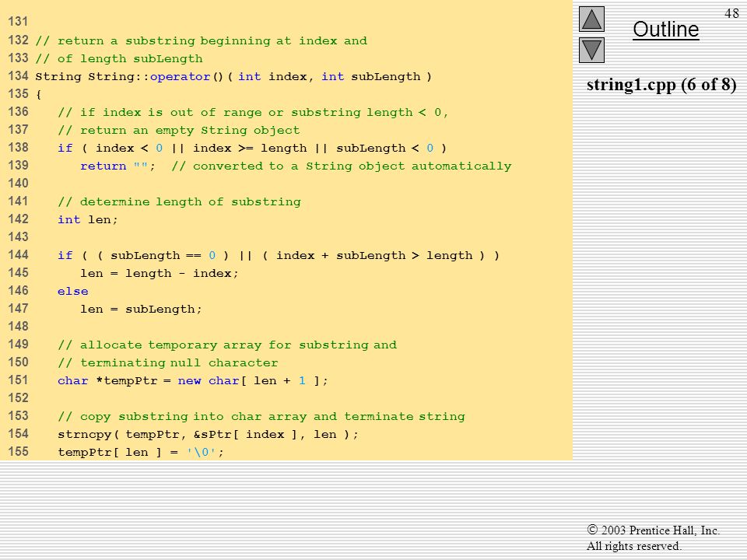Click the down arrow navigation button
Image resolution: width=747 pixels, height=560 pixels.
click(591, 50)
